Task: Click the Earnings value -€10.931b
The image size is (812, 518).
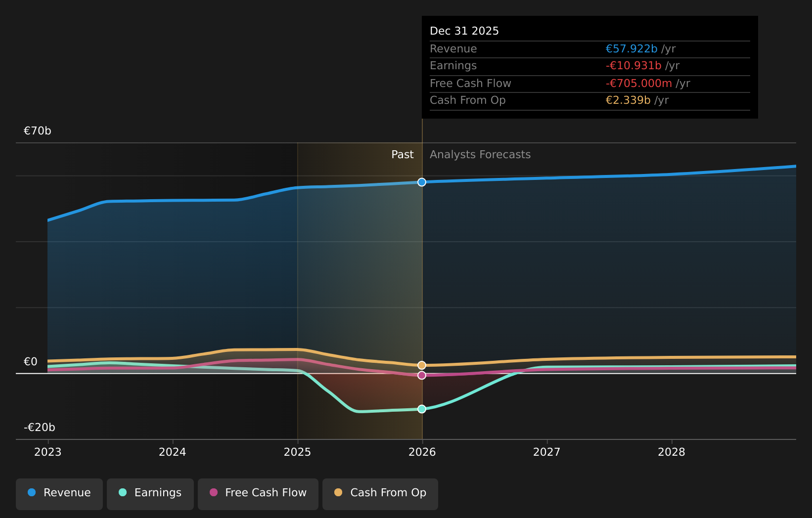Action: click(x=634, y=65)
